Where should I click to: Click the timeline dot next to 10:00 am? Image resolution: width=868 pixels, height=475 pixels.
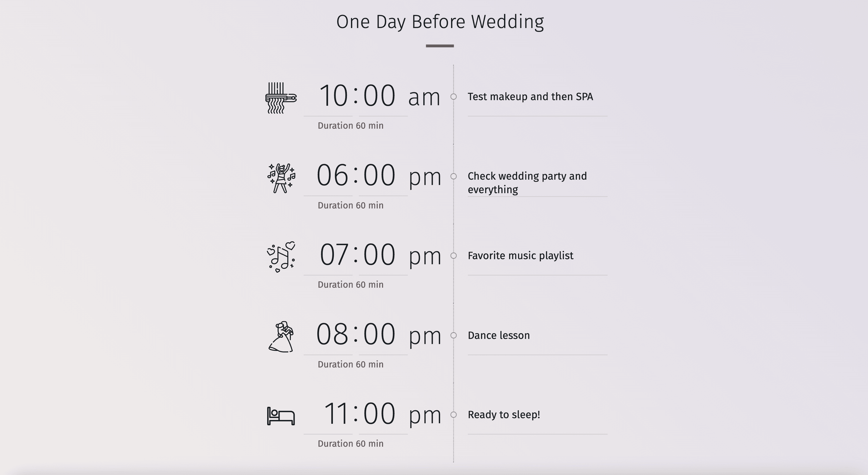click(454, 96)
